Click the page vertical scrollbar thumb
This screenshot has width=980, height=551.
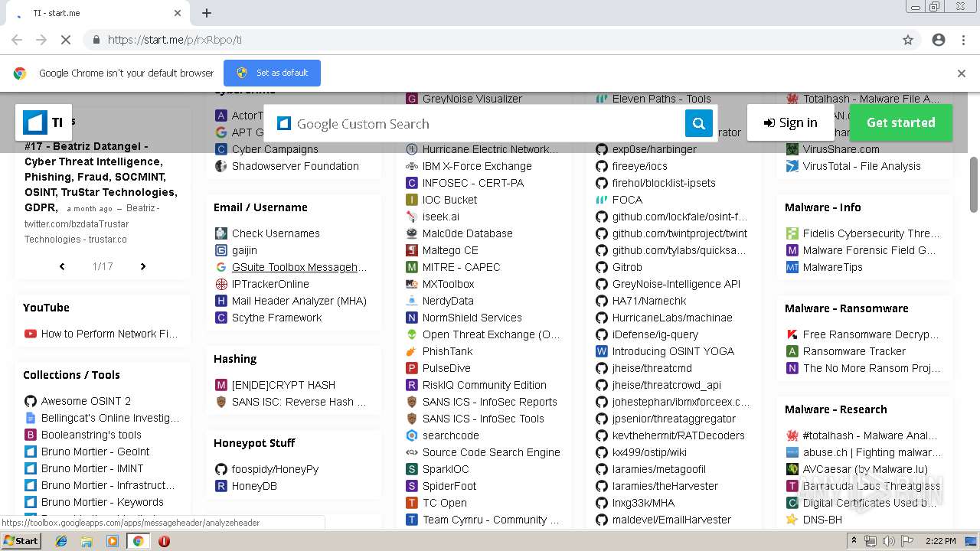(x=974, y=184)
